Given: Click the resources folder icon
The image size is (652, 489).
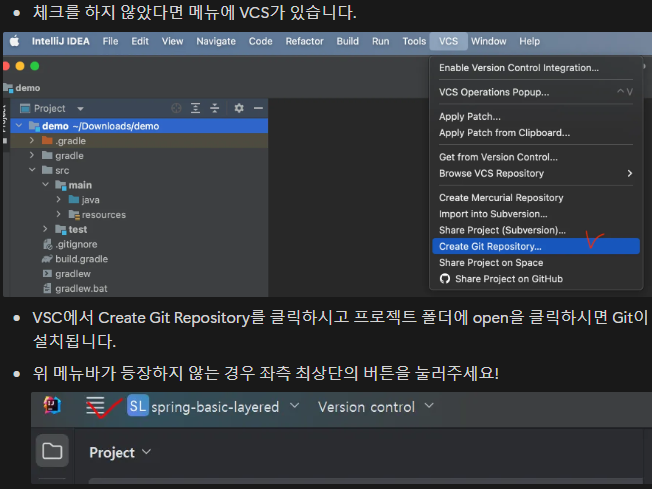Looking at the screenshot, I should click(x=74, y=215).
